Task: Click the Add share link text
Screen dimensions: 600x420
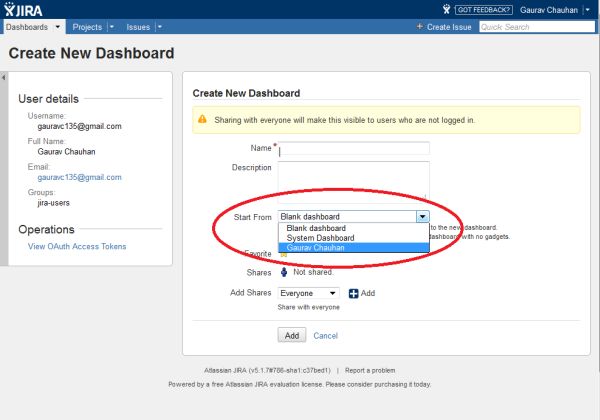Action: click(x=368, y=293)
